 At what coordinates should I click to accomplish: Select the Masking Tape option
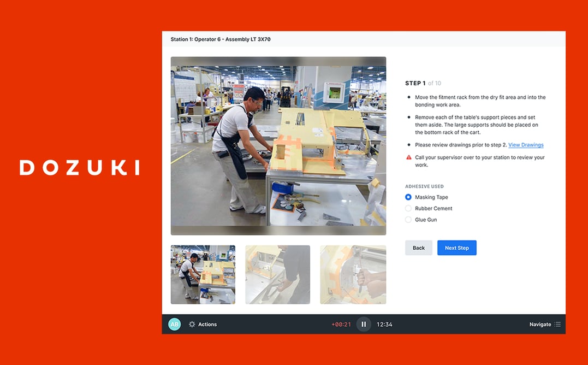pyautogui.click(x=408, y=197)
